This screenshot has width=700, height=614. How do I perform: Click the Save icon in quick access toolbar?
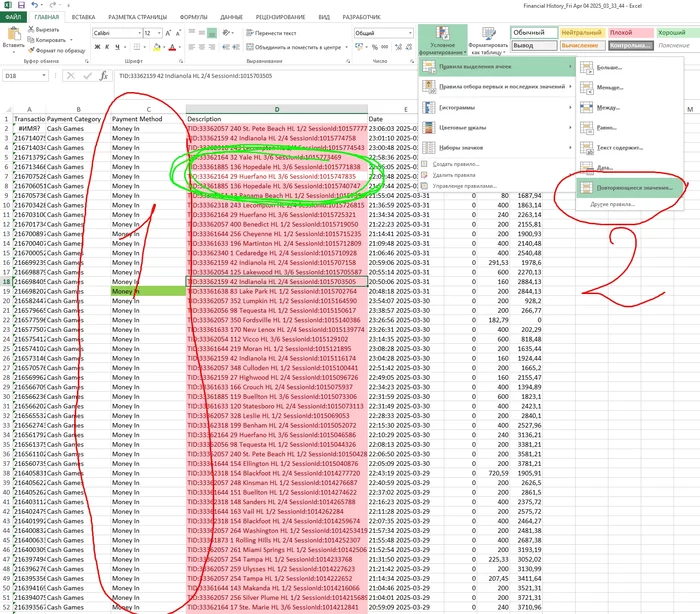[21, 5]
